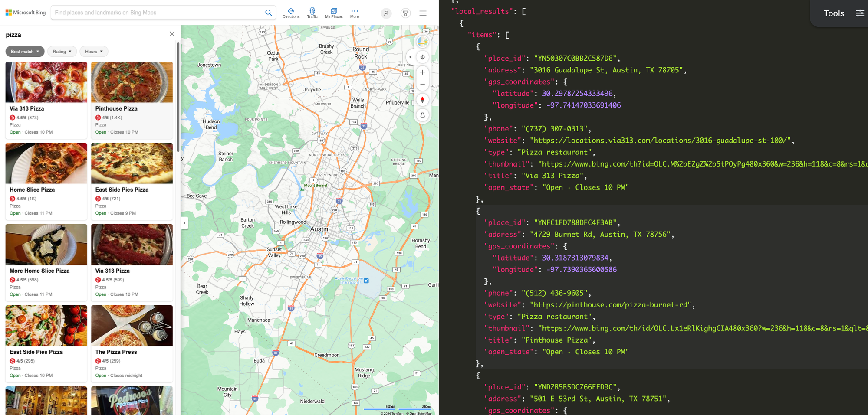Switch map style with globe icon

[x=423, y=42]
